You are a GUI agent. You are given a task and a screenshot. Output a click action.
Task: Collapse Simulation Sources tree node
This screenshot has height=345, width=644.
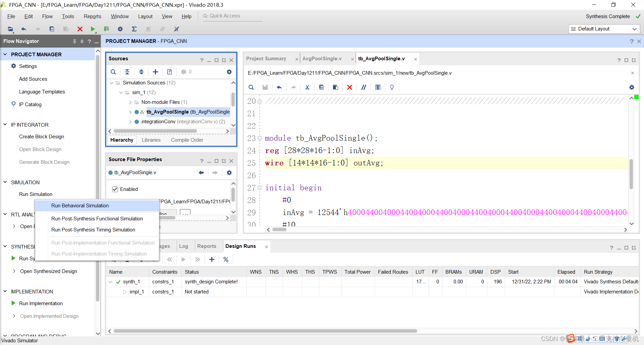[x=112, y=83]
